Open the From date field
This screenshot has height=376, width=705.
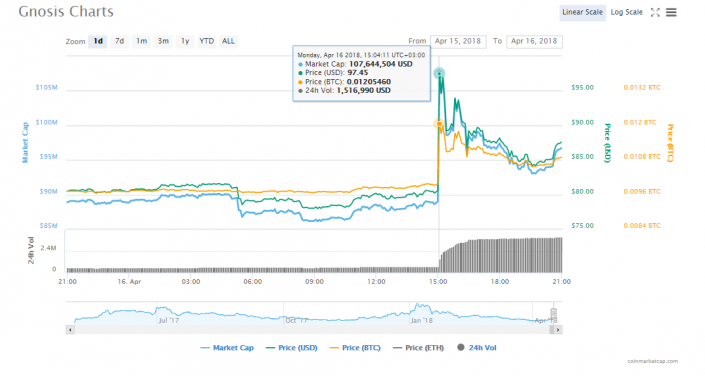point(458,41)
